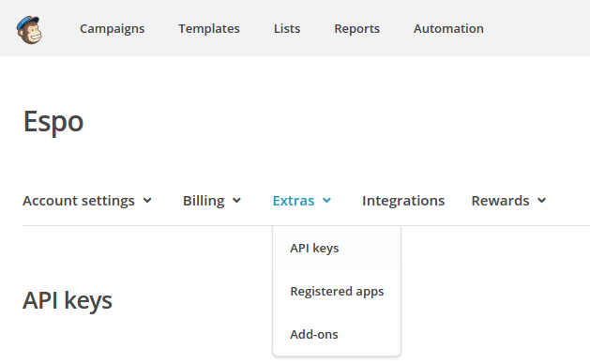This screenshot has width=590, height=364.
Task: Select API keys in Extras dropdown
Action: [314, 249]
